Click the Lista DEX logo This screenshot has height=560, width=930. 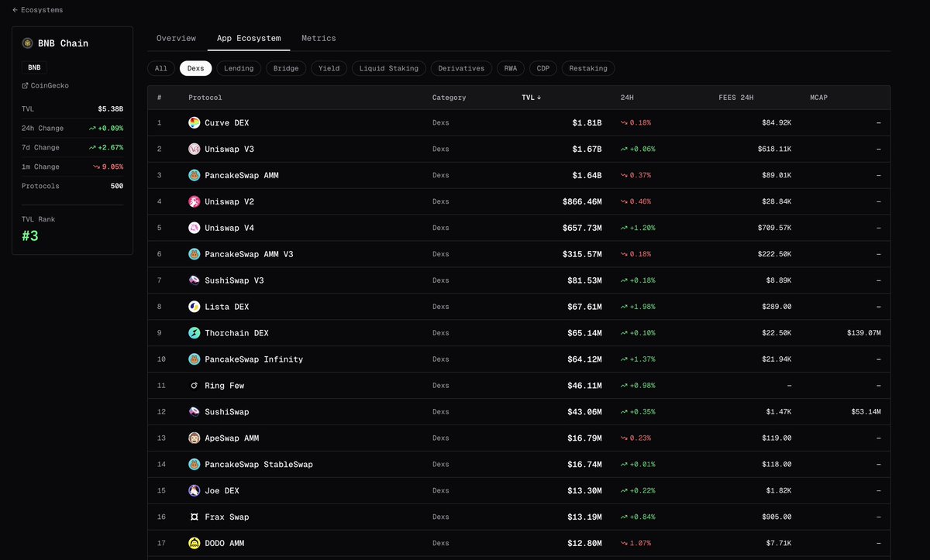[195, 307]
